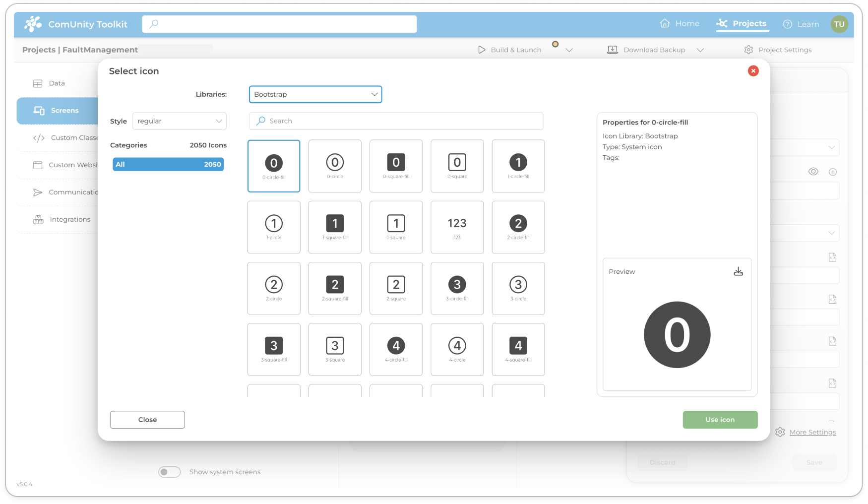Click the icon Search field
The width and height of the screenshot is (868, 504).
(396, 121)
